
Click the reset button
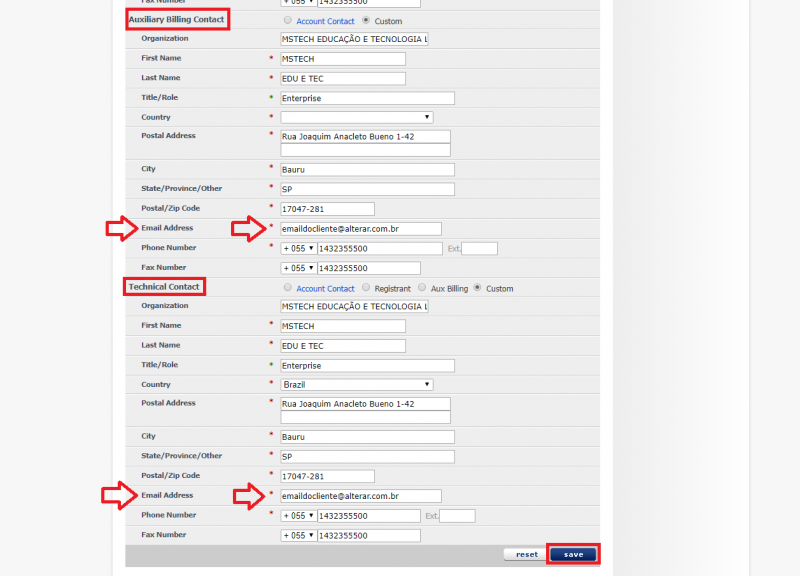(x=526, y=554)
